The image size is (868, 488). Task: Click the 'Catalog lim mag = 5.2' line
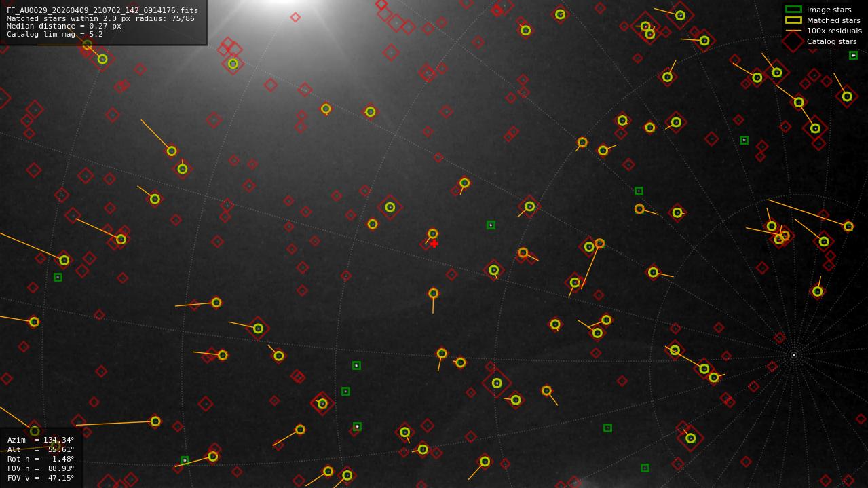click(x=55, y=34)
